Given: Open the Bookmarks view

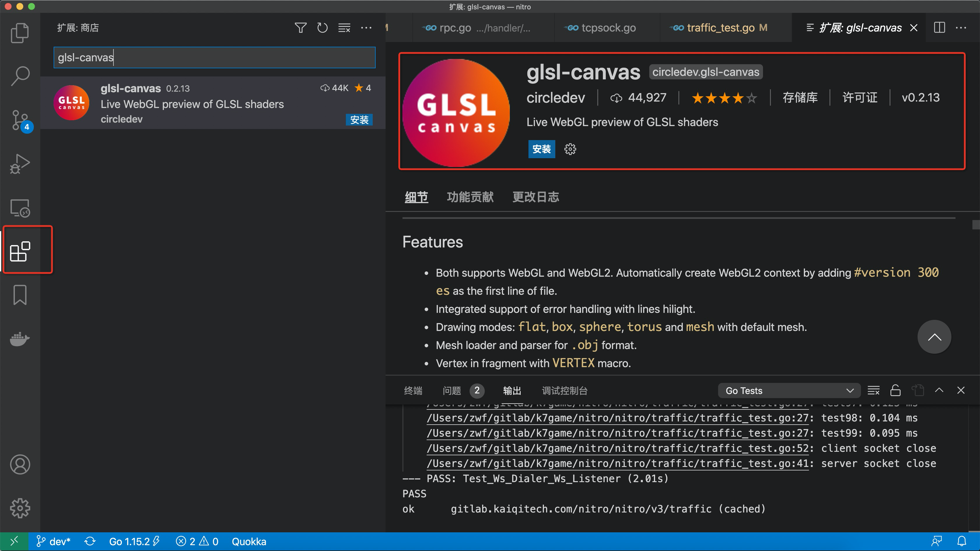Looking at the screenshot, I should pos(20,295).
